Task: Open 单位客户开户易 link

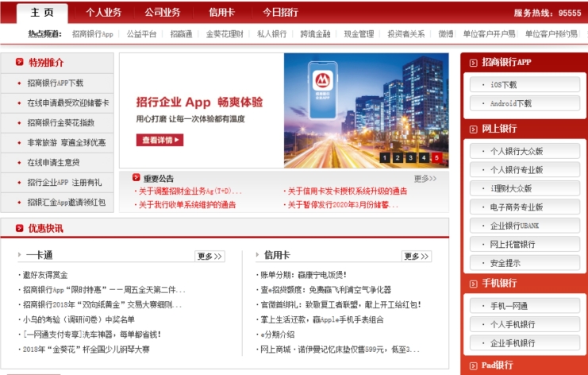Action: coord(490,34)
